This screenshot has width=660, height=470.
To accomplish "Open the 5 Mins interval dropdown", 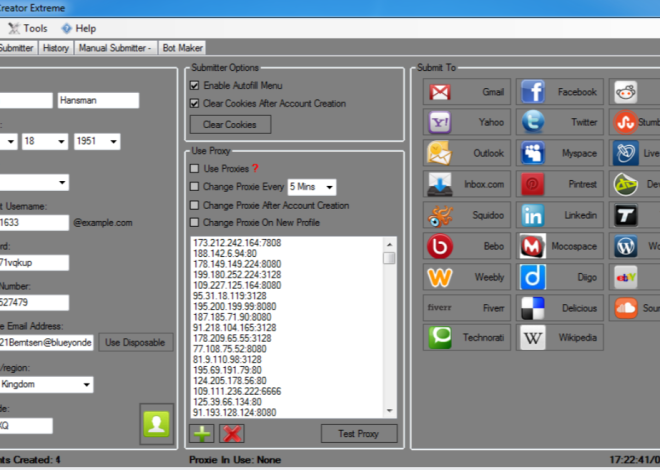I will (330, 187).
